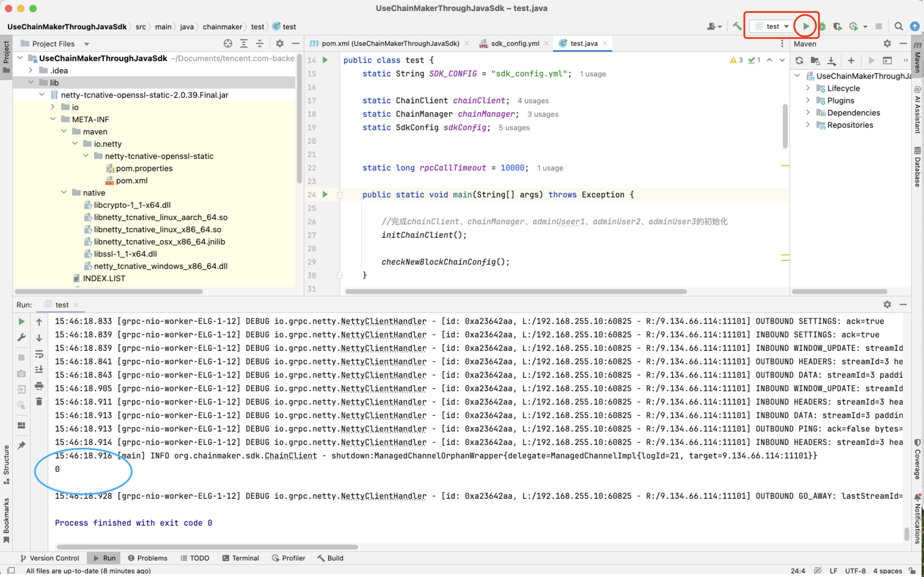Click the Clear All trash icon in console
Viewport: 924px width, 577px height.
[39, 402]
